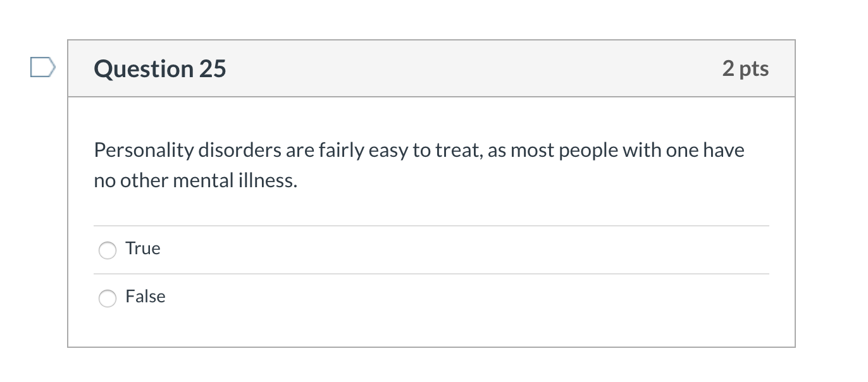Click the word "illness" in the question

(273, 181)
